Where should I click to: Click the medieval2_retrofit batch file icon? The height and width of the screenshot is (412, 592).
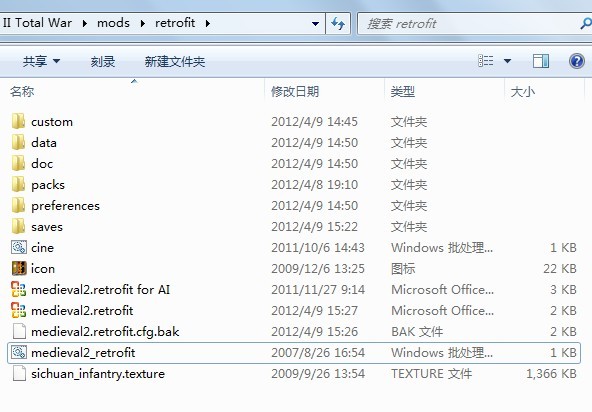(18, 353)
